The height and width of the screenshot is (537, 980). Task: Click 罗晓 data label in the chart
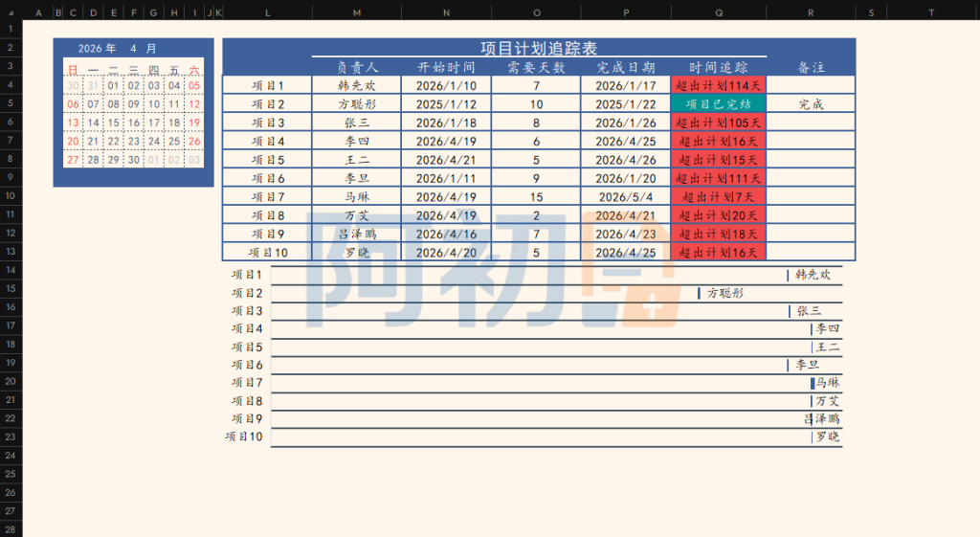(828, 436)
